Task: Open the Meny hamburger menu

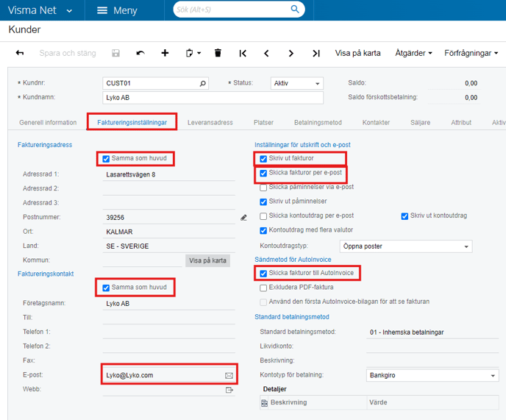Action: click(118, 10)
